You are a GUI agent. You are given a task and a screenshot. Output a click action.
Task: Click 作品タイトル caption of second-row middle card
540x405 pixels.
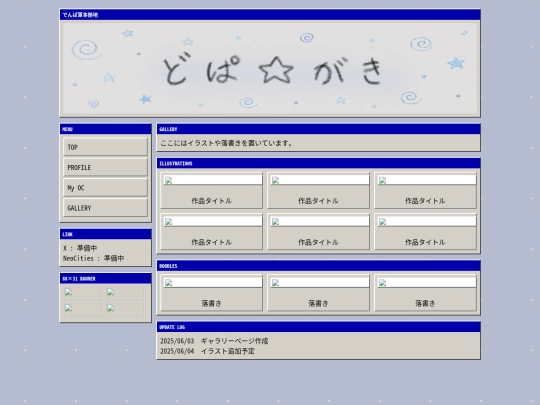click(318, 242)
